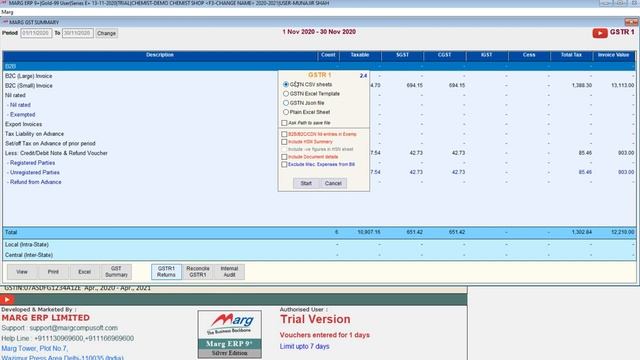Screen dimensions: 640x360
Task: Select the B2B row
Action: point(319,66)
